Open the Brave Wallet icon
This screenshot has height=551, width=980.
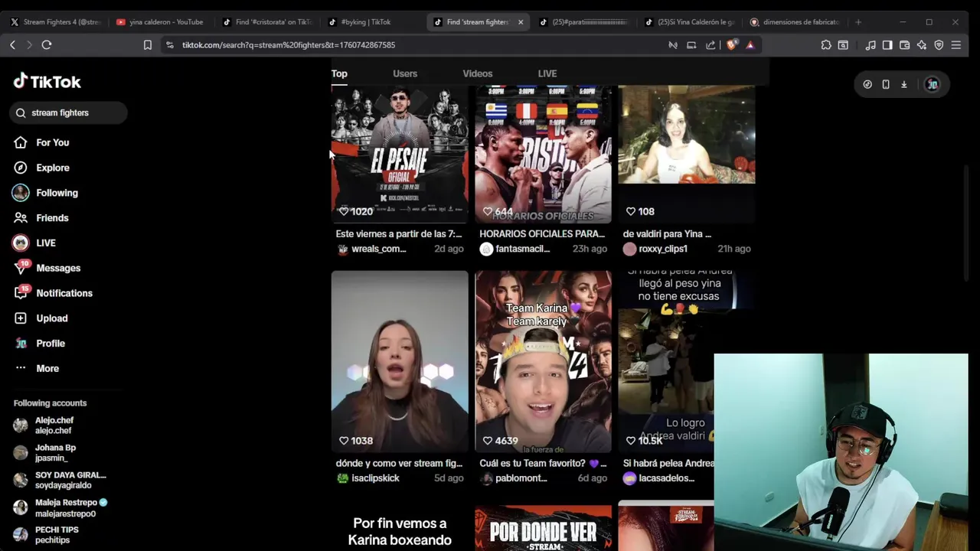click(904, 45)
